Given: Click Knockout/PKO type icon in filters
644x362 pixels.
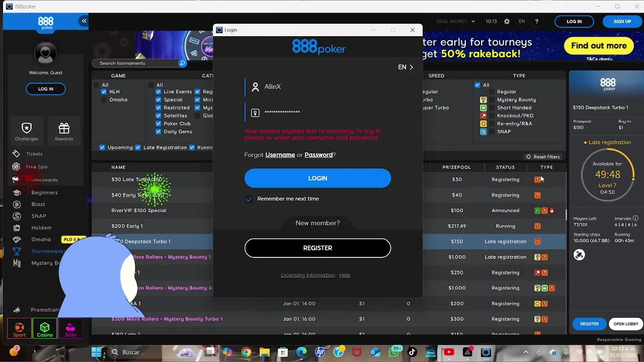Looking at the screenshot, I should (484, 116).
